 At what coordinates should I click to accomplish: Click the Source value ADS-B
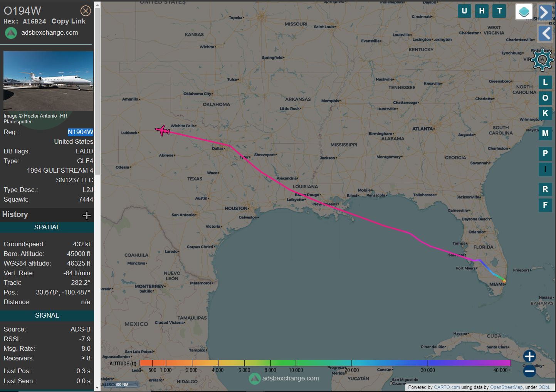(81, 329)
